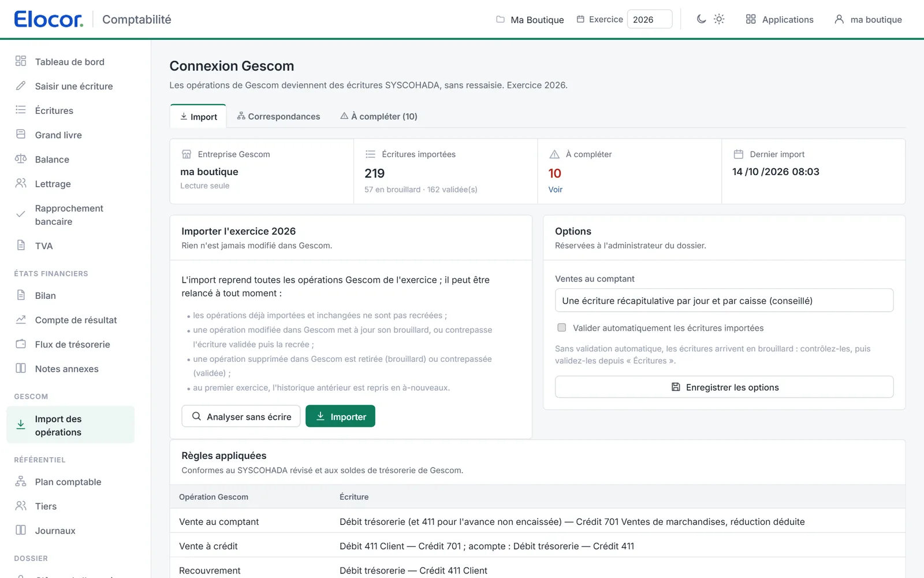Enable automatic validation of imported entries
This screenshot has width=924, height=578.
coord(561,328)
